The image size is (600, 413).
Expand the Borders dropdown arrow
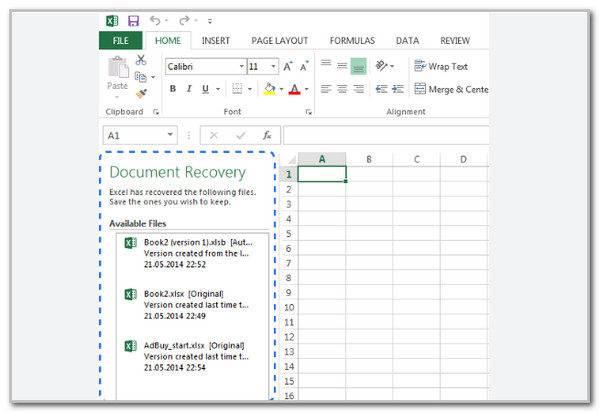(250, 89)
